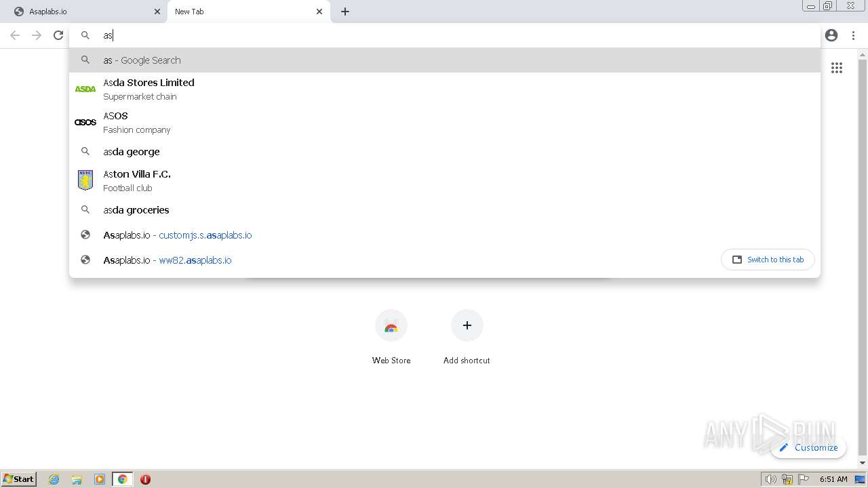
Task: Click the system clock showing 6:51 AM
Action: (833, 479)
